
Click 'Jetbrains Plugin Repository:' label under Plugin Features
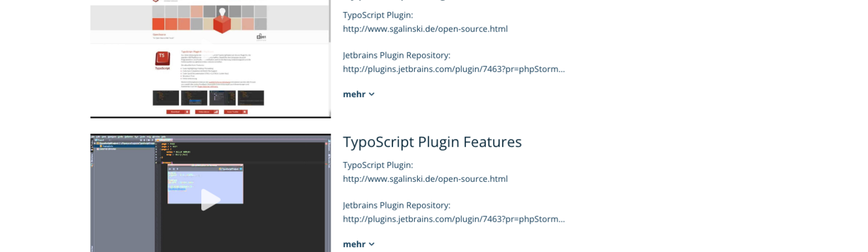(x=397, y=205)
